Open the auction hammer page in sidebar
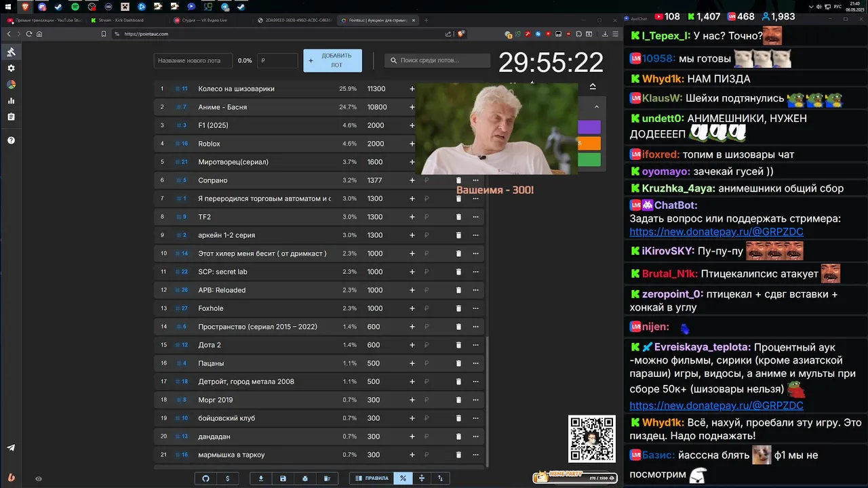This screenshot has height=488, width=868. [x=11, y=52]
